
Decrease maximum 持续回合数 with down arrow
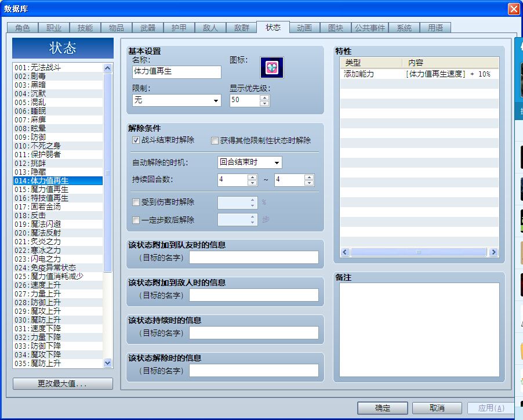click(309, 183)
